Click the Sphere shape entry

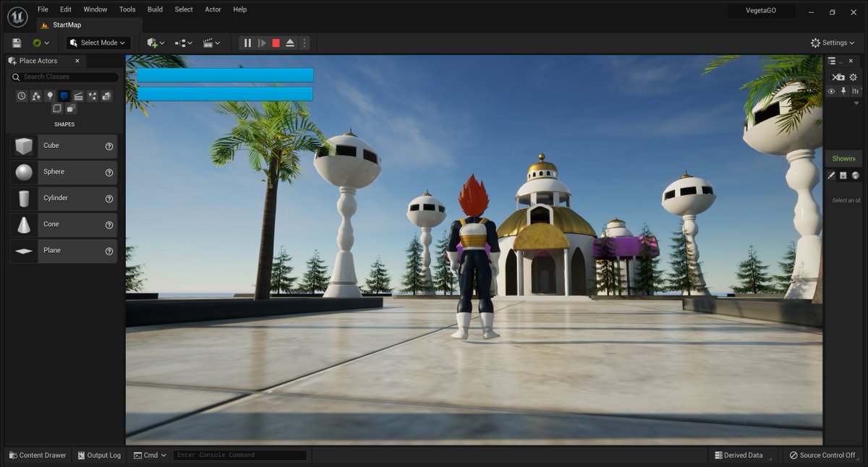(64, 172)
